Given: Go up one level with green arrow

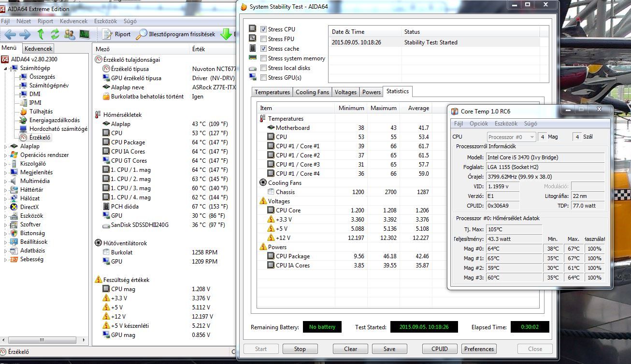Looking at the screenshot, I should 41,34.
